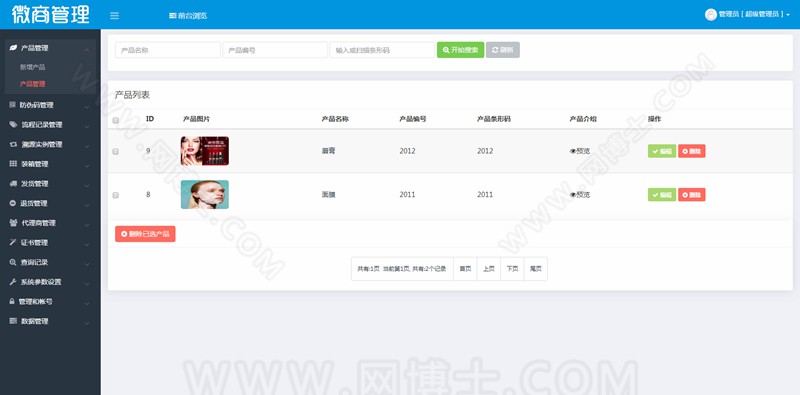Open the 面膜 product thumbnail image
Viewport: 800px width, 395px height.
tap(205, 194)
